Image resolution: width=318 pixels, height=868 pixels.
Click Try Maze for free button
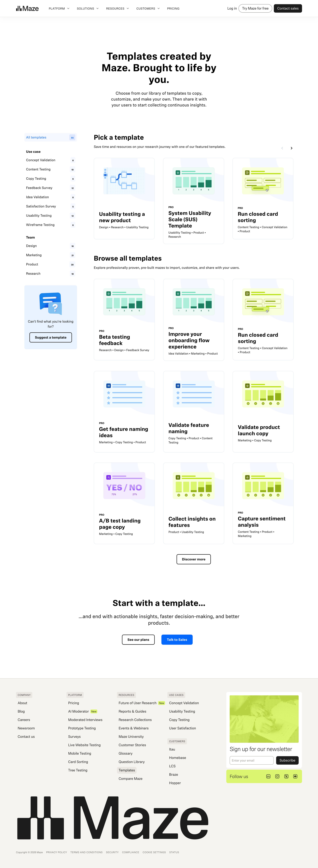tap(255, 8)
